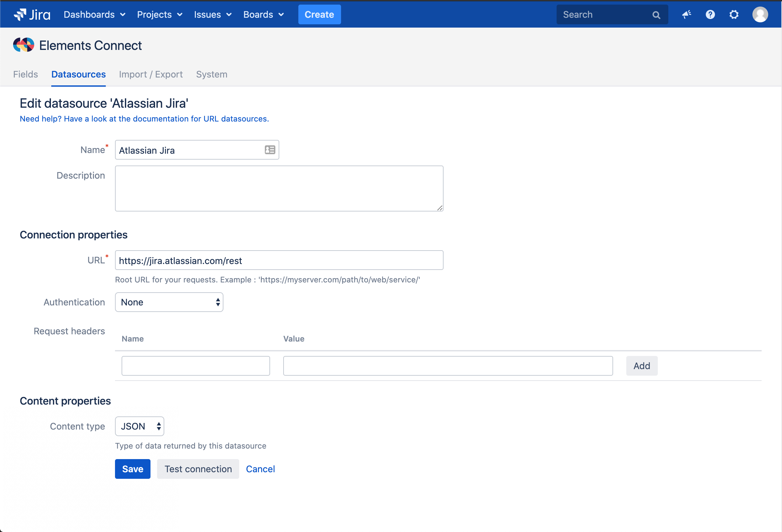
Task: Click into the Description text area
Action: tap(279, 188)
